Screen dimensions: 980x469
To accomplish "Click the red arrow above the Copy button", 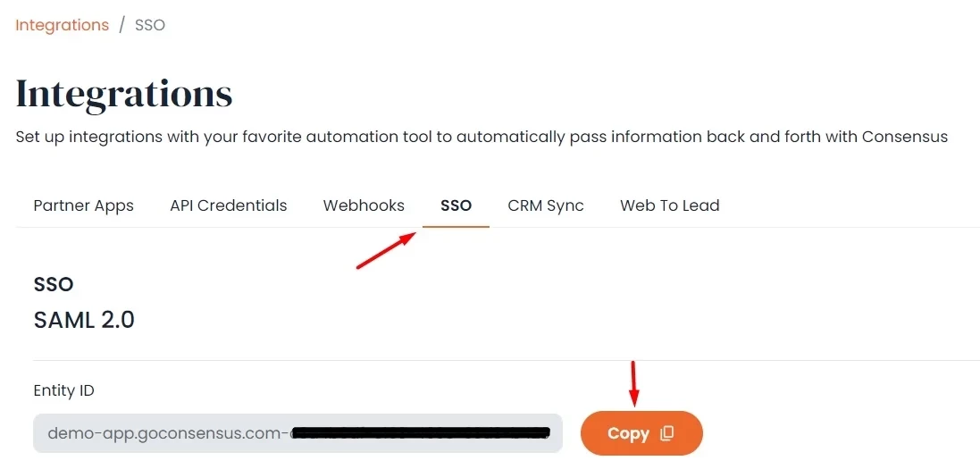I will 633,382.
